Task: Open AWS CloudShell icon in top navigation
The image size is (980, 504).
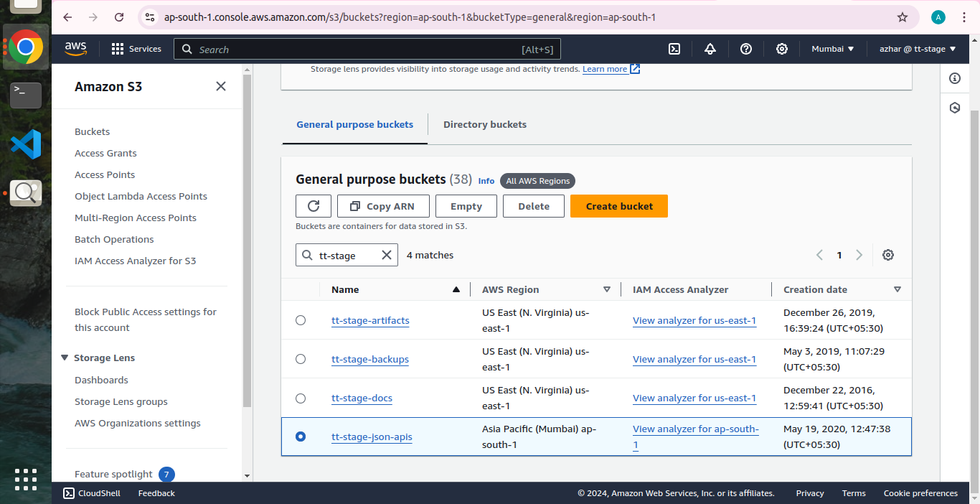Action: coord(674,49)
